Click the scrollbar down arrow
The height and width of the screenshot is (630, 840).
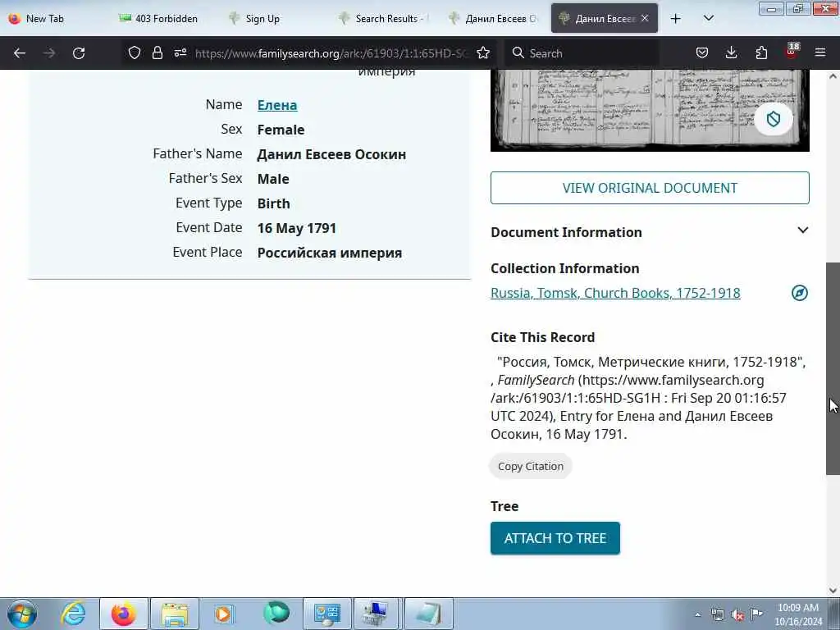point(833,591)
